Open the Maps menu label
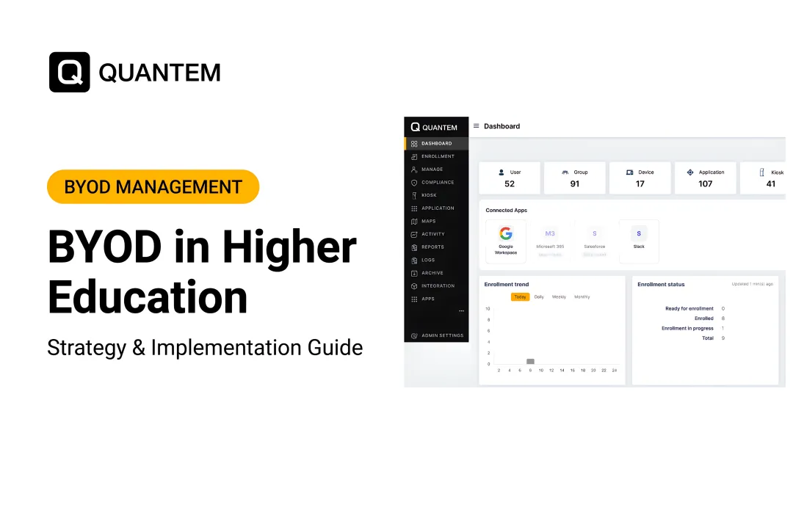The width and height of the screenshot is (793, 532). click(428, 222)
